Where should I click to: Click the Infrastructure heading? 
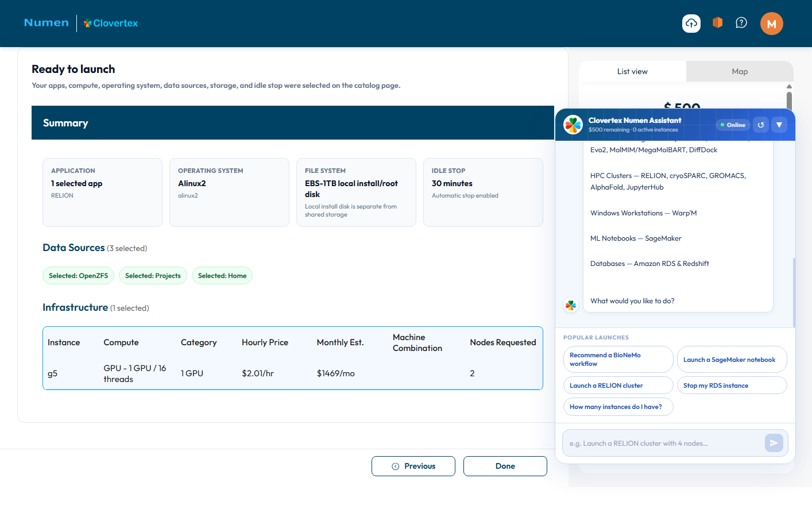click(75, 307)
